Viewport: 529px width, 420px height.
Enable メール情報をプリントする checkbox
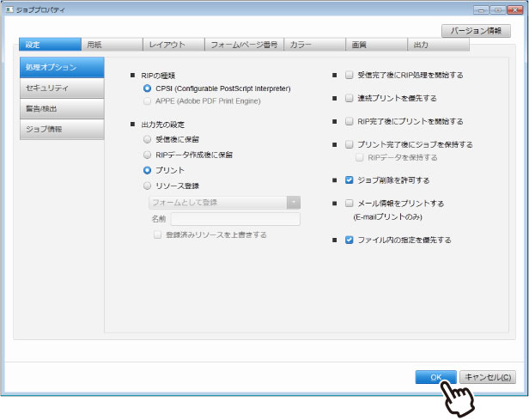click(350, 204)
